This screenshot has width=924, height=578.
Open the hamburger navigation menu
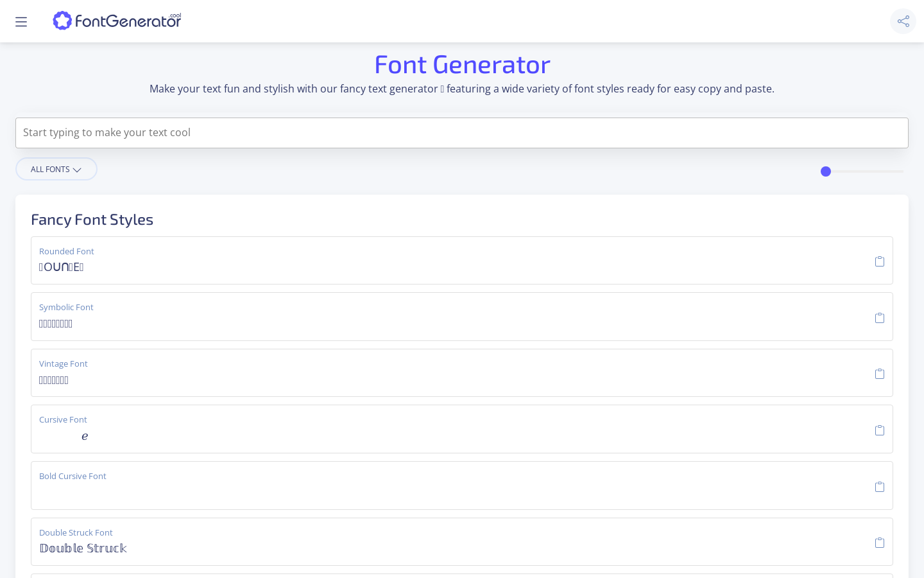(21, 22)
